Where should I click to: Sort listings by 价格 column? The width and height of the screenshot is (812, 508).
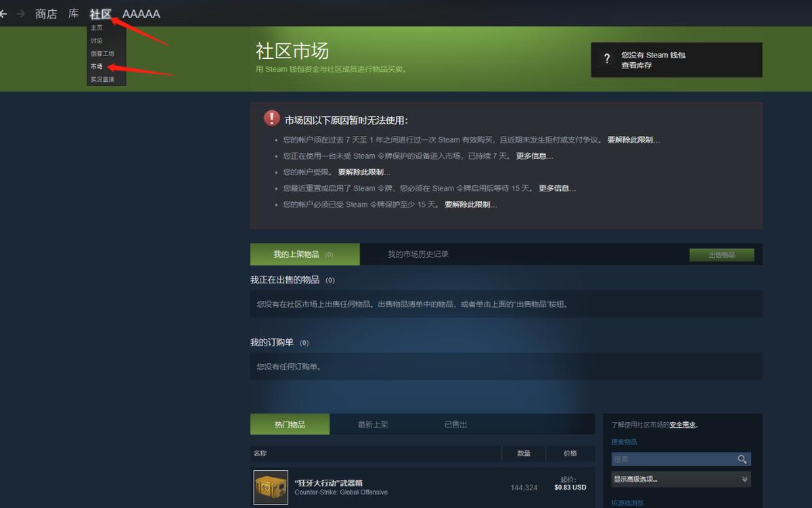point(570,453)
